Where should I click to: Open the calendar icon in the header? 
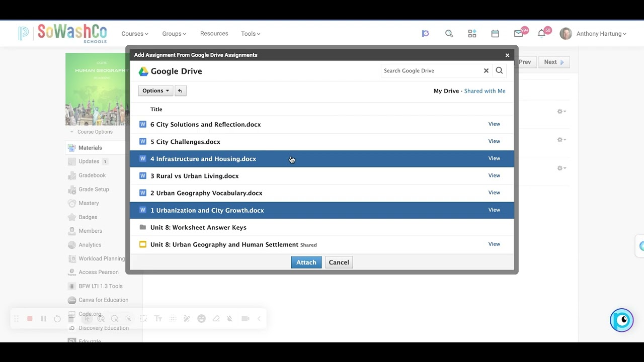495,34
